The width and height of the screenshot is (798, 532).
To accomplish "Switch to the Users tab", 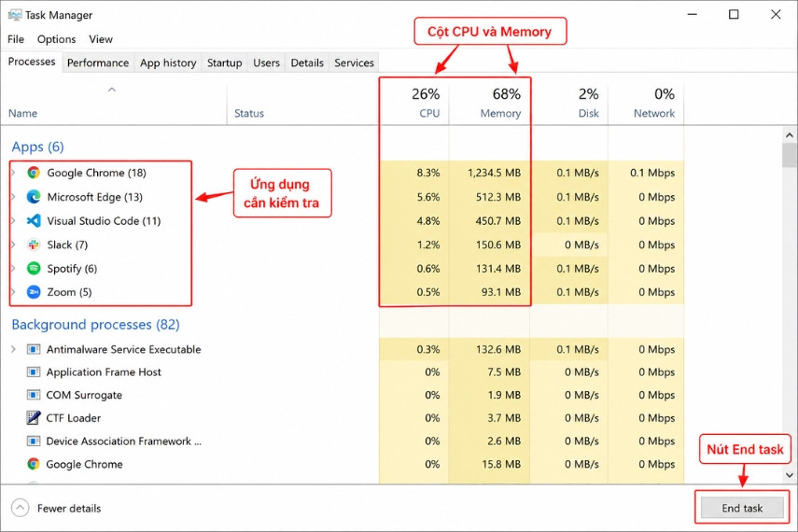I will 267,63.
